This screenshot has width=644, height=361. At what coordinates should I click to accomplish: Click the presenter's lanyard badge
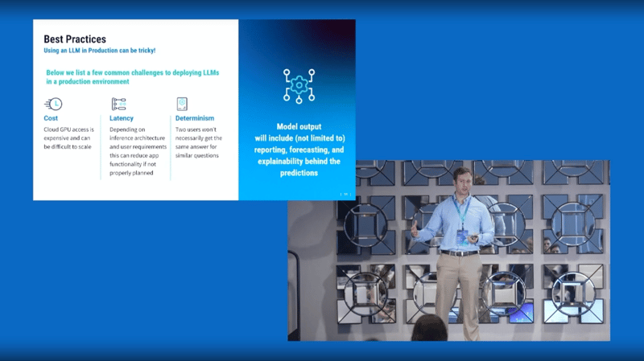coord(462,235)
